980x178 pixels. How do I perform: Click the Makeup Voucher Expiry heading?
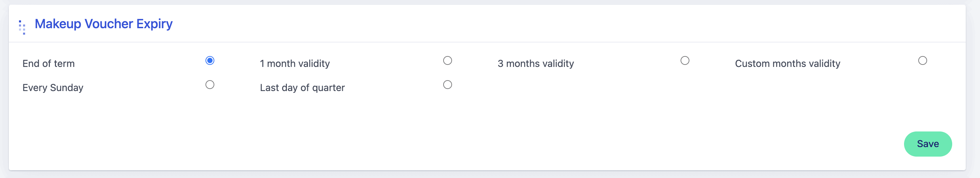click(103, 24)
